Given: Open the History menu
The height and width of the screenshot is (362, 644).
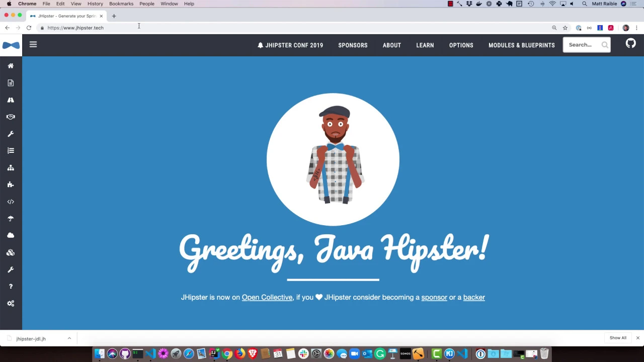Looking at the screenshot, I should 95,4.
